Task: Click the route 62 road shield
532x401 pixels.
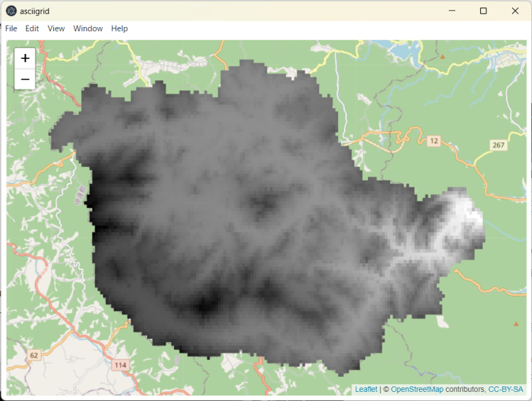Action: pyautogui.click(x=33, y=355)
